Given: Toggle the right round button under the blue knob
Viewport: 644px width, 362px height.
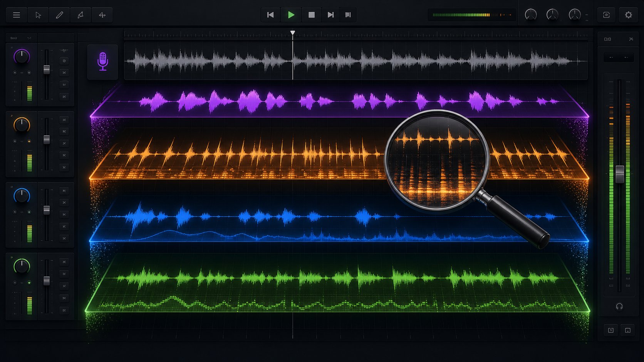Looking at the screenshot, I should pos(29,212).
